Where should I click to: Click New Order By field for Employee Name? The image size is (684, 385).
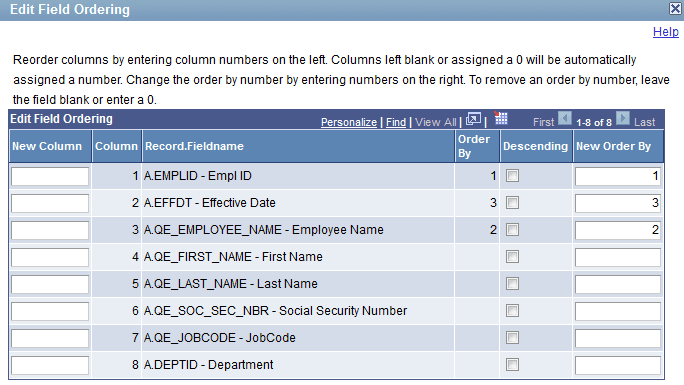tap(618, 230)
